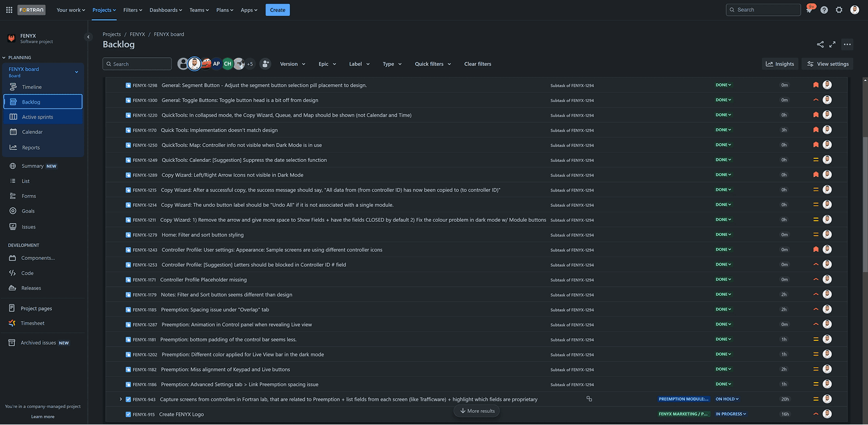The width and height of the screenshot is (868, 425).
Task: Click issue type icon of FENYX-1186
Action: (128, 384)
